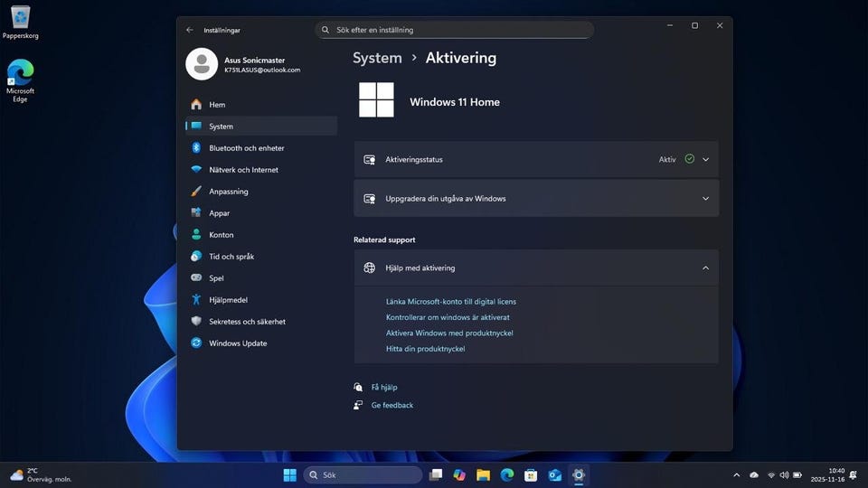Select Hem in the settings sidebar
The width and height of the screenshot is (868, 488).
click(x=217, y=105)
